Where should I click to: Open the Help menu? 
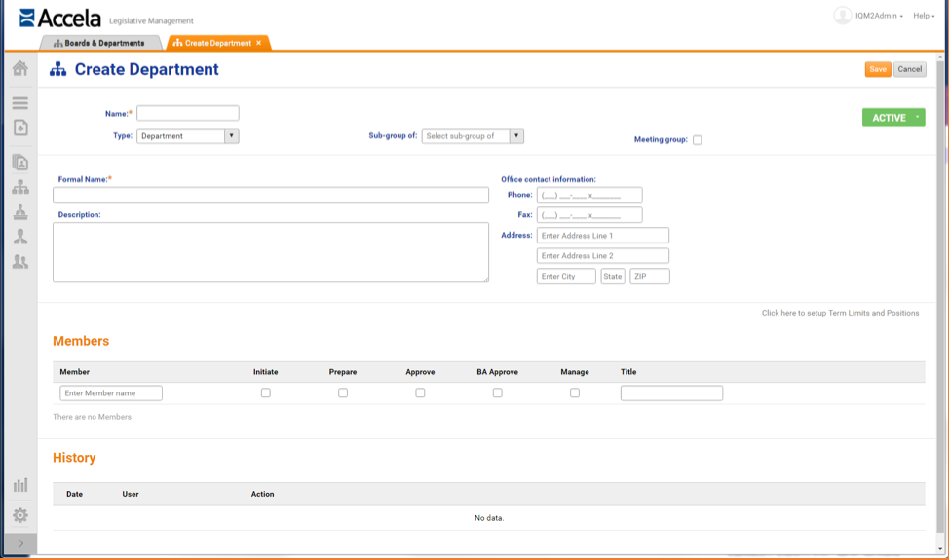click(924, 16)
